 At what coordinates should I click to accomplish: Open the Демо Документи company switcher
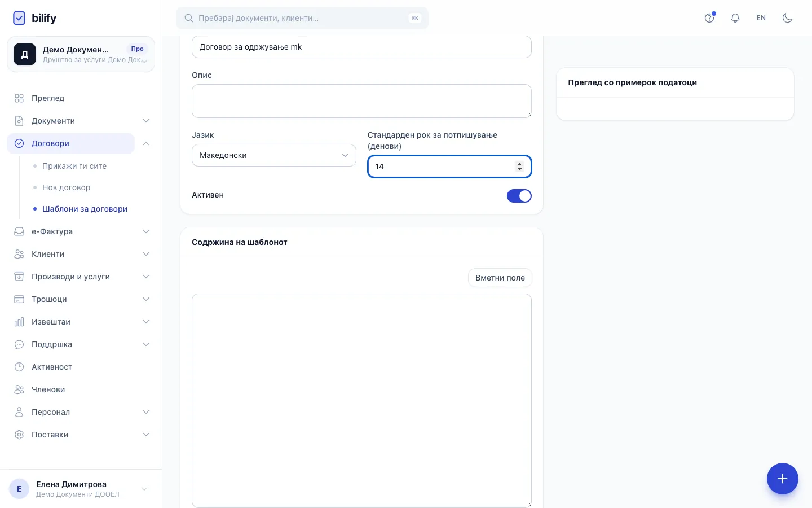(81, 54)
